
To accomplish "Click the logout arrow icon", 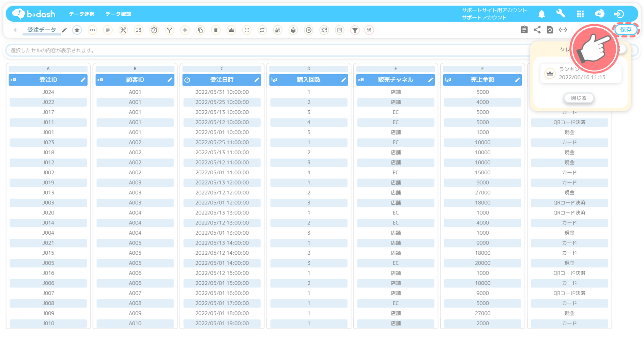I will (x=619, y=14).
